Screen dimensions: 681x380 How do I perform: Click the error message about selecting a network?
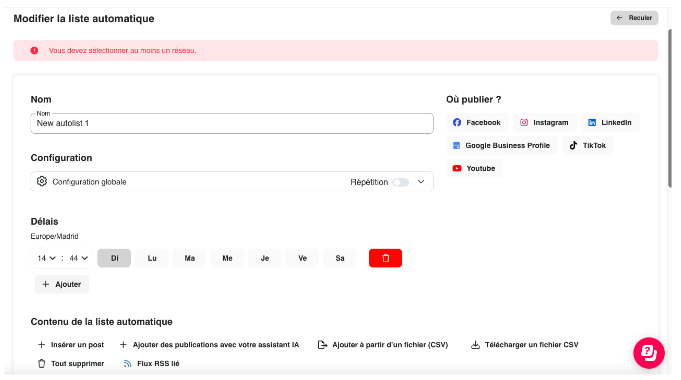coord(122,50)
